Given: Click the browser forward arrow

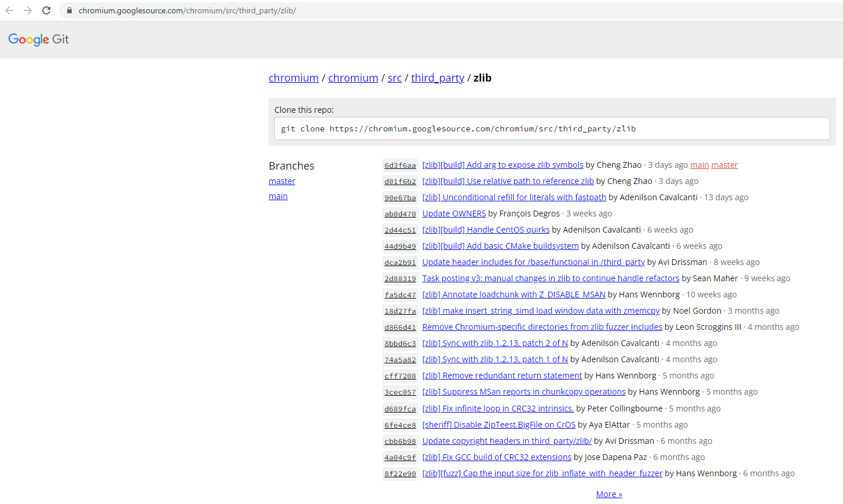Looking at the screenshot, I should click(x=28, y=10).
